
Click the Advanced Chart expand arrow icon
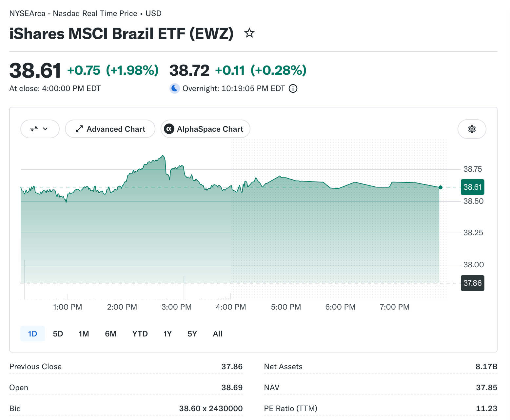coord(79,129)
